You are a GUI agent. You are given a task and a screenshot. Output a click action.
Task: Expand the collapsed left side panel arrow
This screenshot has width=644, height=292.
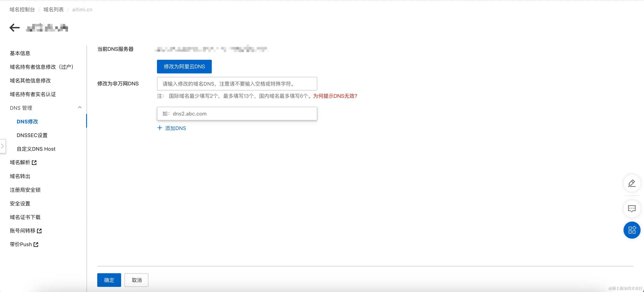pos(3,146)
